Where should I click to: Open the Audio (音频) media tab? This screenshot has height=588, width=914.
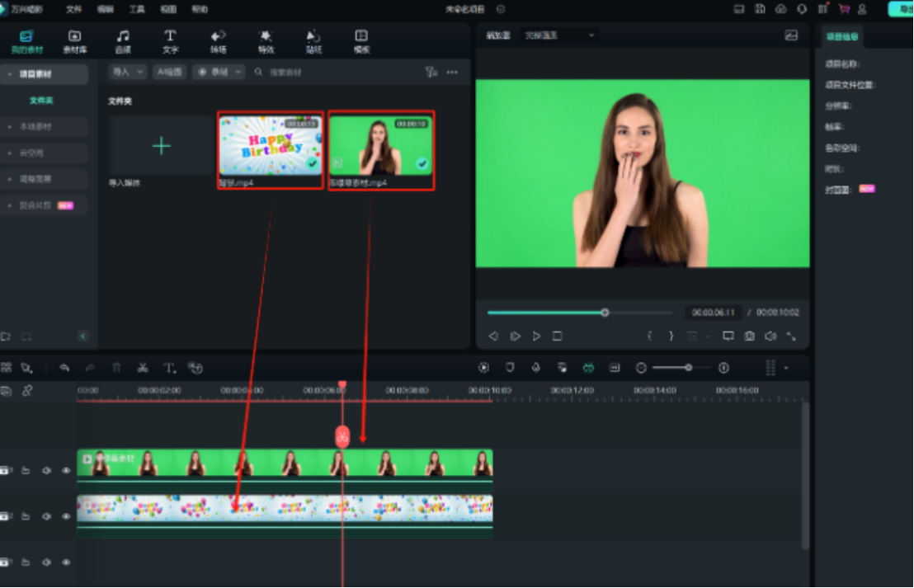pyautogui.click(x=122, y=41)
